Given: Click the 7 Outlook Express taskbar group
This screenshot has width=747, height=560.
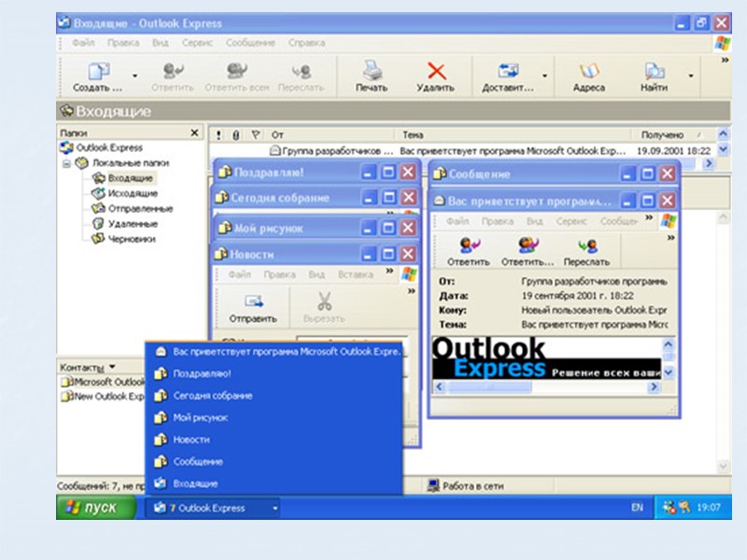Looking at the screenshot, I should (x=213, y=508).
